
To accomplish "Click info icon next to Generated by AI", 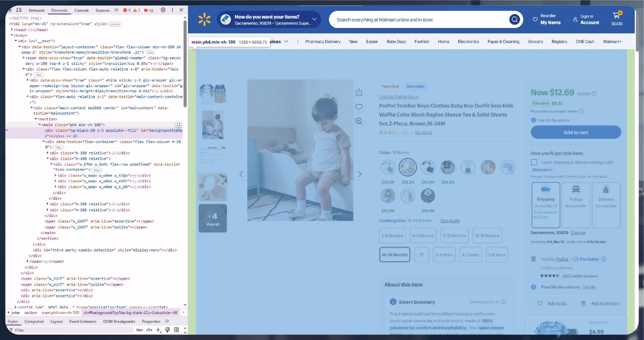I will click(x=504, y=302).
